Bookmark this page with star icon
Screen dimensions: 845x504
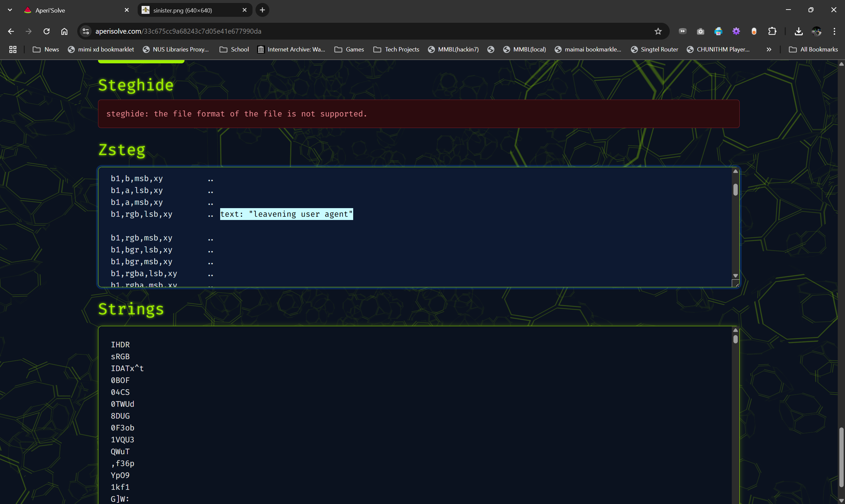[x=658, y=31]
